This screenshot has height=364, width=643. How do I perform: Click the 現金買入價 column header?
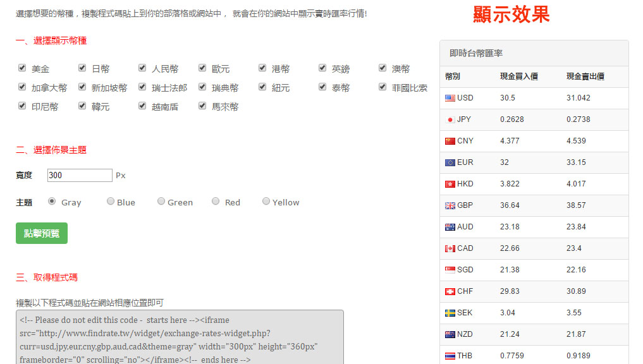(518, 76)
